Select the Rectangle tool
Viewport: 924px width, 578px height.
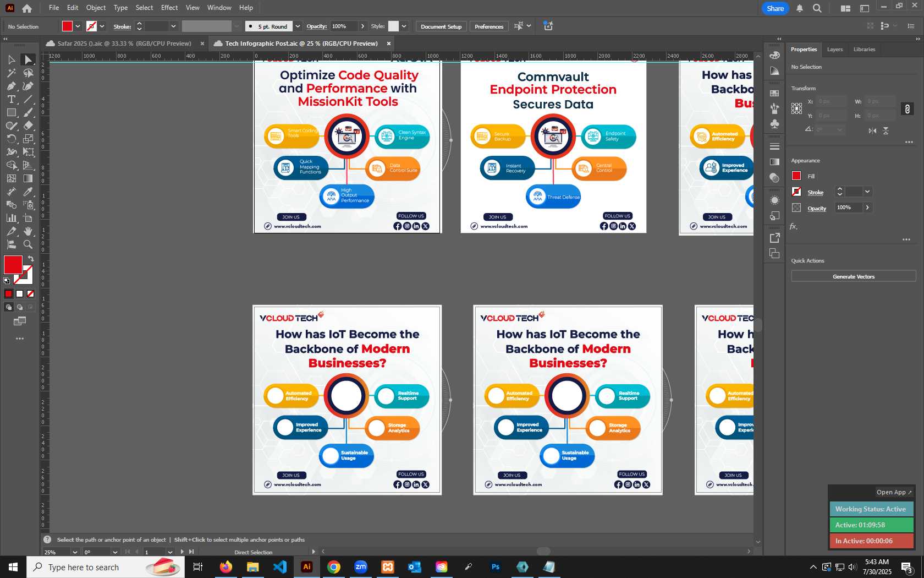click(11, 112)
